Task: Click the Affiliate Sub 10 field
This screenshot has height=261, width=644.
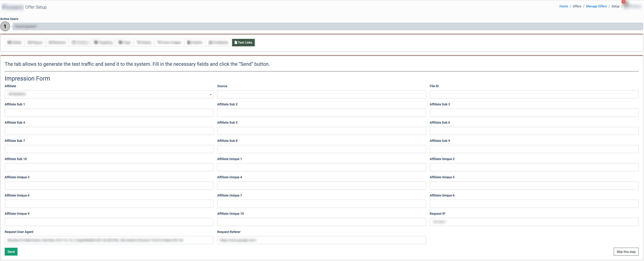Action: [x=109, y=167]
